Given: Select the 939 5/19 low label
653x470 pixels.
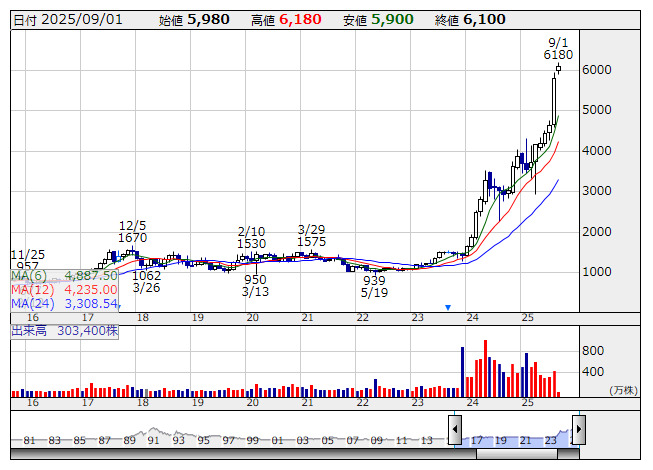Looking at the screenshot, I should click(x=374, y=286).
